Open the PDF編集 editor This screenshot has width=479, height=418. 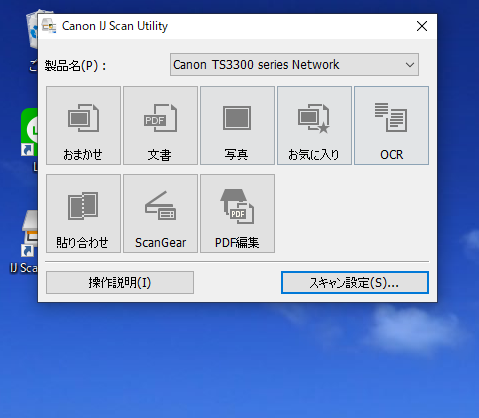point(237,213)
